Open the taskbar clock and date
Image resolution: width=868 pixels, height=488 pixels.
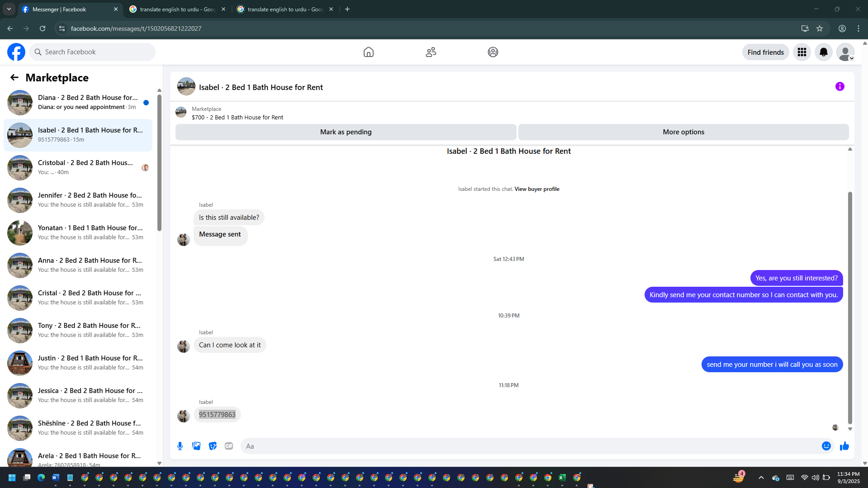click(x=848, y=478)
